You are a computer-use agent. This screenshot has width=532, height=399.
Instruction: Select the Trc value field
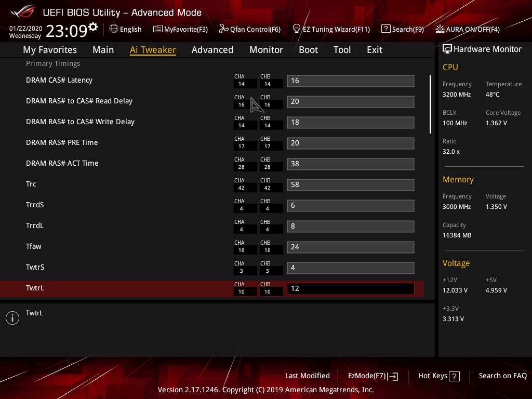point(351,184)
